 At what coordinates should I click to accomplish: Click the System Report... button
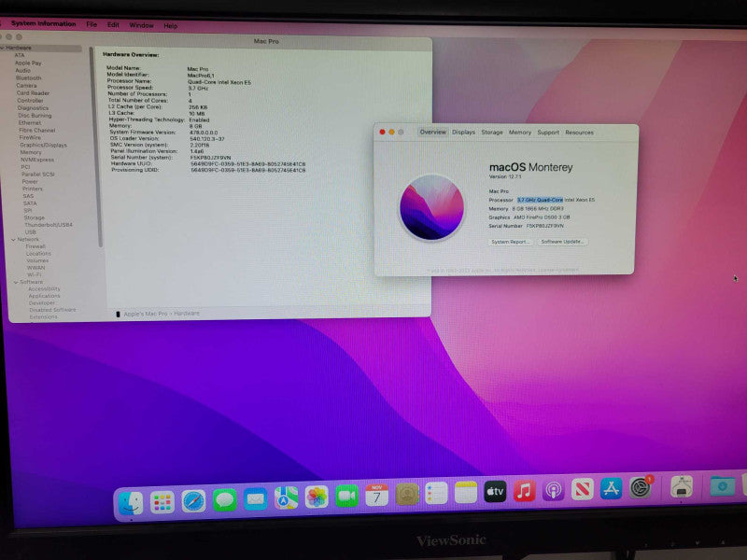[510, 242]
